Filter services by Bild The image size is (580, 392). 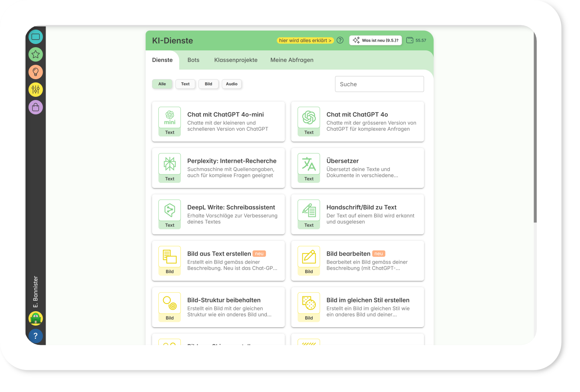tap(208, 84)
